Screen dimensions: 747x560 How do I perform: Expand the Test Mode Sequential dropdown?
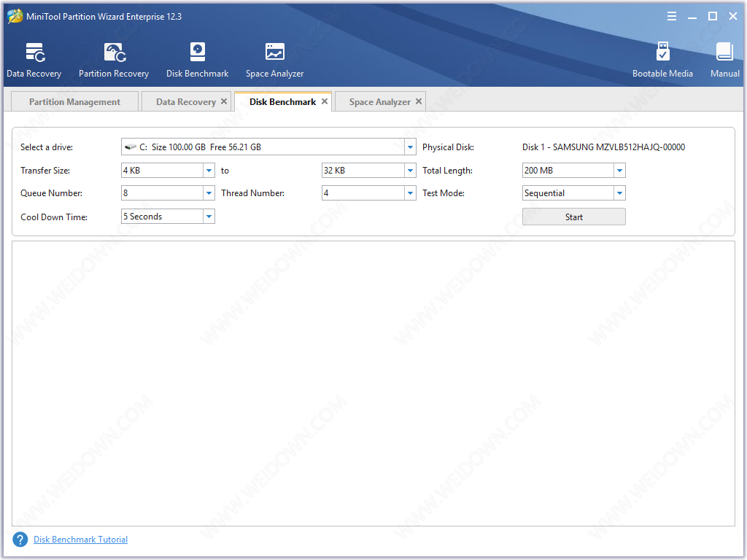pos(619,193)
